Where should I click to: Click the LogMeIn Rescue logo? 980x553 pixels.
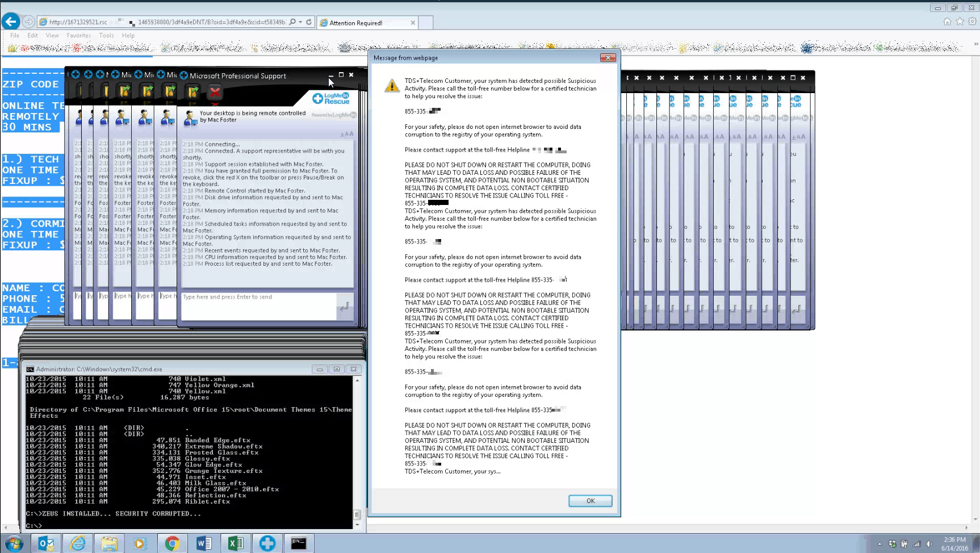(332, 98)
